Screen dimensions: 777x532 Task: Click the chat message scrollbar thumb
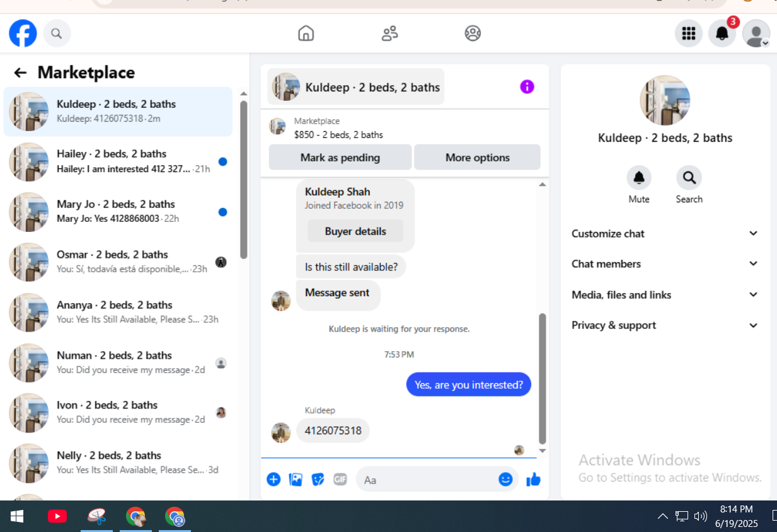click(x=543, y=379)
